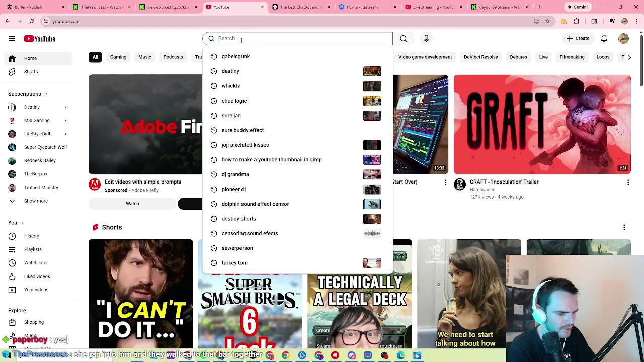Viewport: 644px width, 362px height.
Task: Expand the Subscriptions section chevron
Action: pyautogui.click(x=46, y=94)
